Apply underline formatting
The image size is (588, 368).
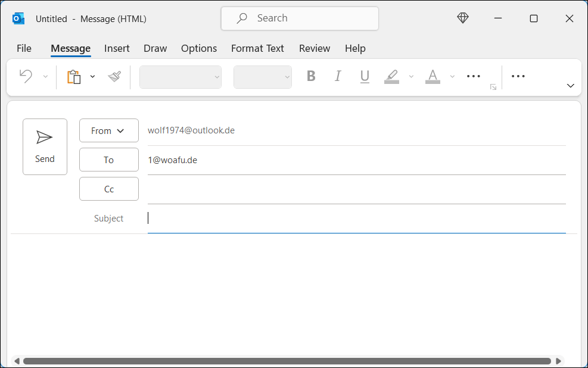[x=364, y=76]
